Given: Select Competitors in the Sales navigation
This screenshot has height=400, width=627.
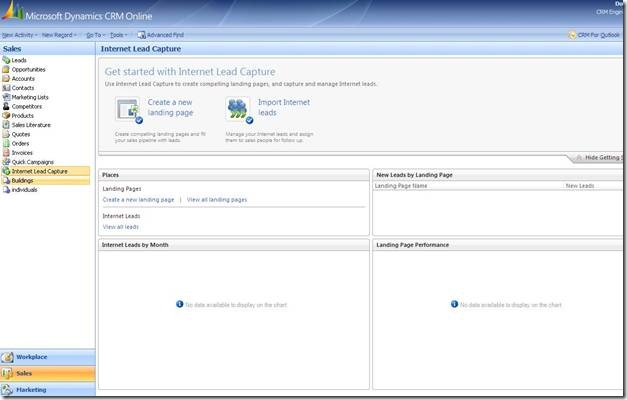Looking at the screenshot, I should coord(26,106).
